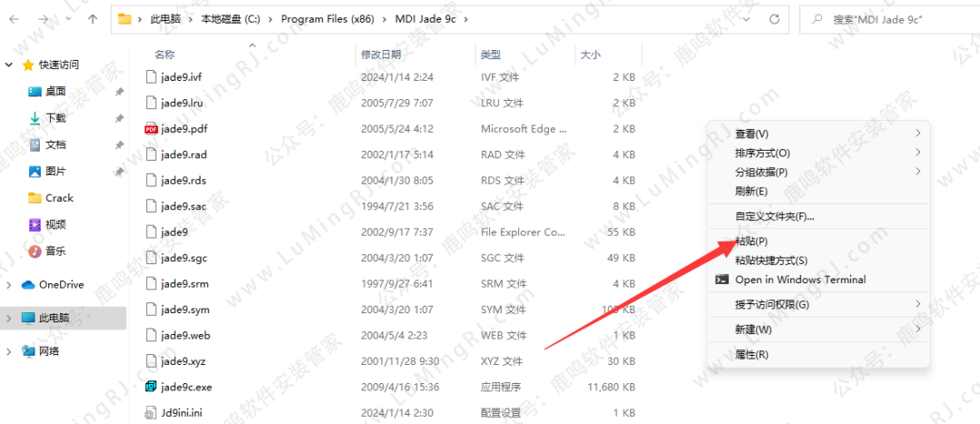Select the jade9 File Explorer command icon
The width and height of the screenshot is (980, 424).
[x=150, y=232]
